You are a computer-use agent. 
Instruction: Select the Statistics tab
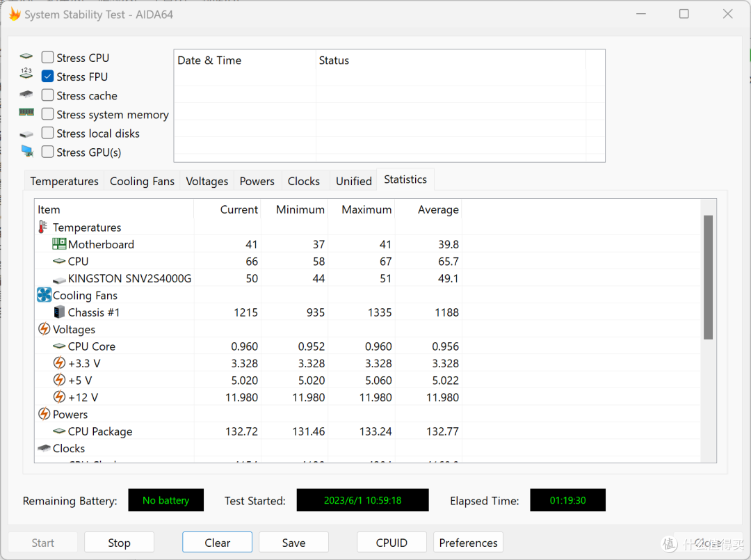405,179
